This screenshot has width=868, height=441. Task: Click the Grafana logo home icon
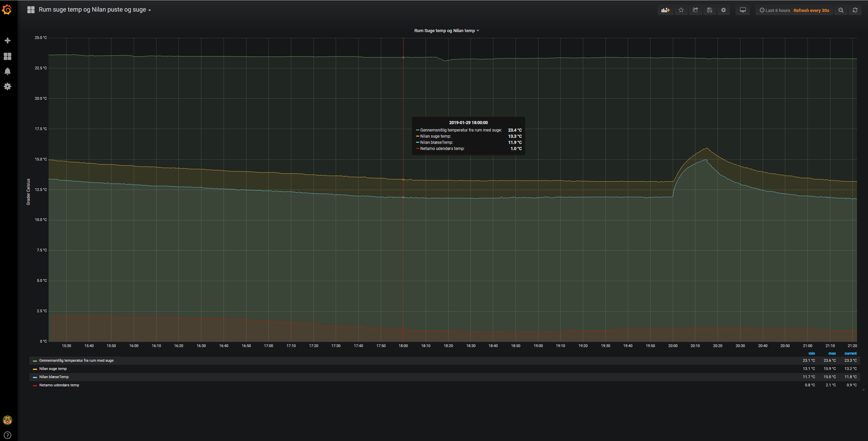(x=7, y=10)
